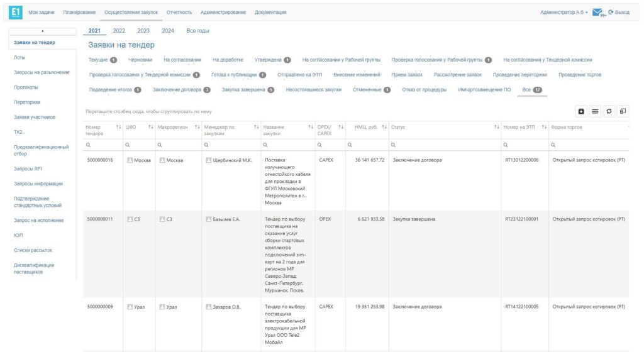Image resolution: width=644 pixels, height=352 pixels.
Task: Open Протоколы in the left sidebar
Action: point(26,87)
